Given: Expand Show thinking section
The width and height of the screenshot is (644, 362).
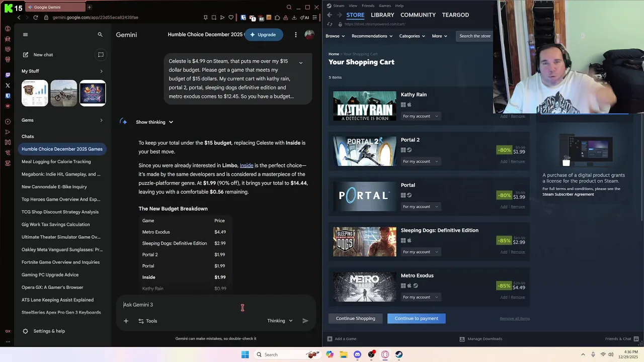Looking at the screenshot, I should 154,122.
